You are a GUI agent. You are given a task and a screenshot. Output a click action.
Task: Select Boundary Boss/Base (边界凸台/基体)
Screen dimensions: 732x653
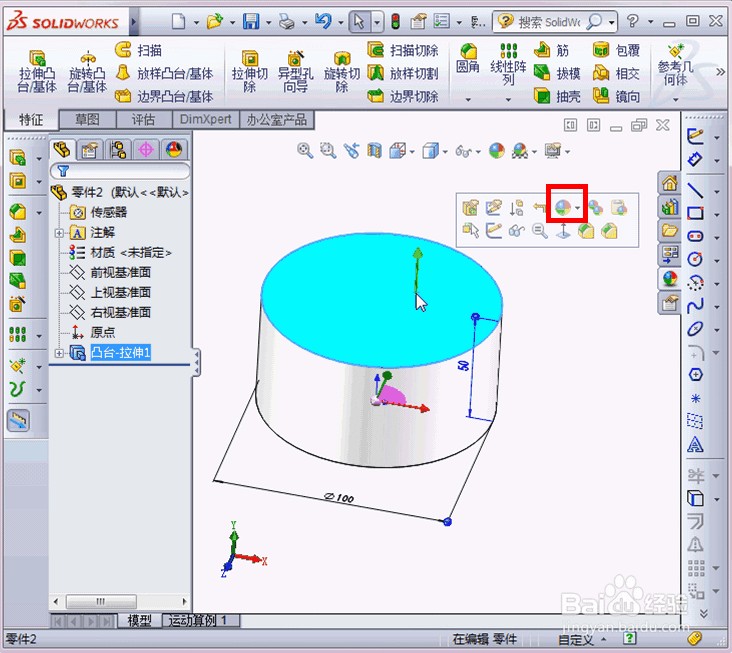point(164,96)
